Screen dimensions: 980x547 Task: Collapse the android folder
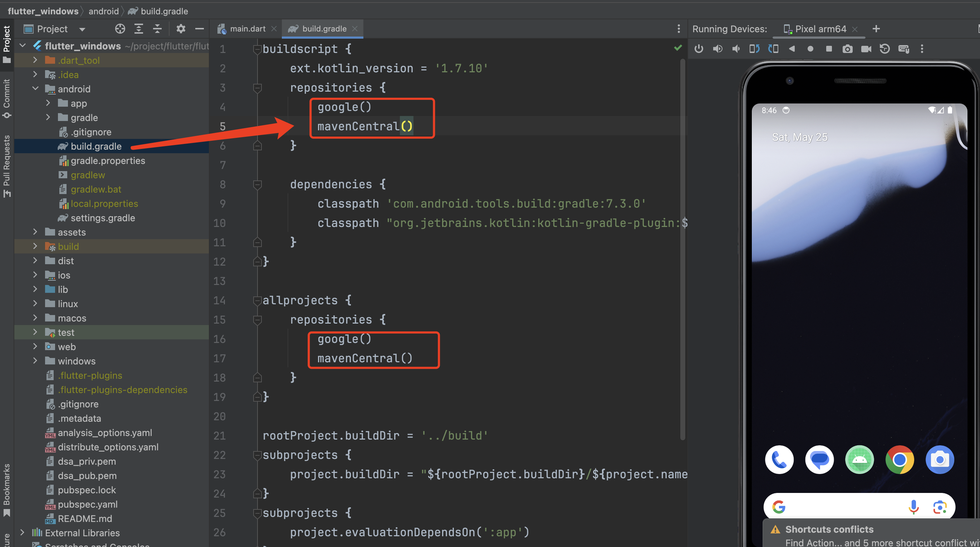coord(35,89)
